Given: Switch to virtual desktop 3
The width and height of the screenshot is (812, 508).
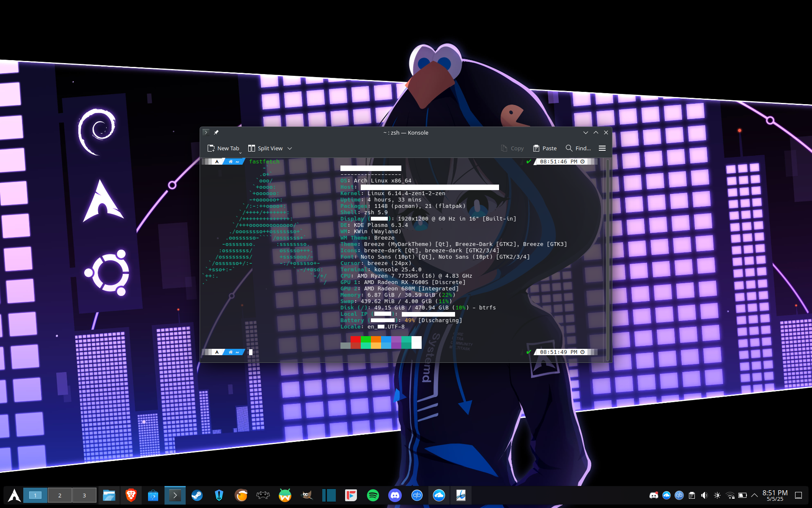Looking at the screenshot, I should (84, 495).
